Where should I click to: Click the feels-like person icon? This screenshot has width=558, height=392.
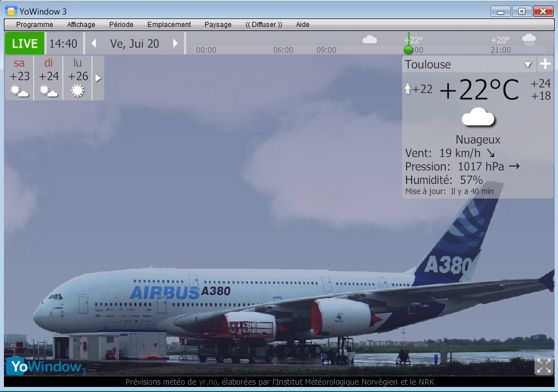[x=408, y=89]
